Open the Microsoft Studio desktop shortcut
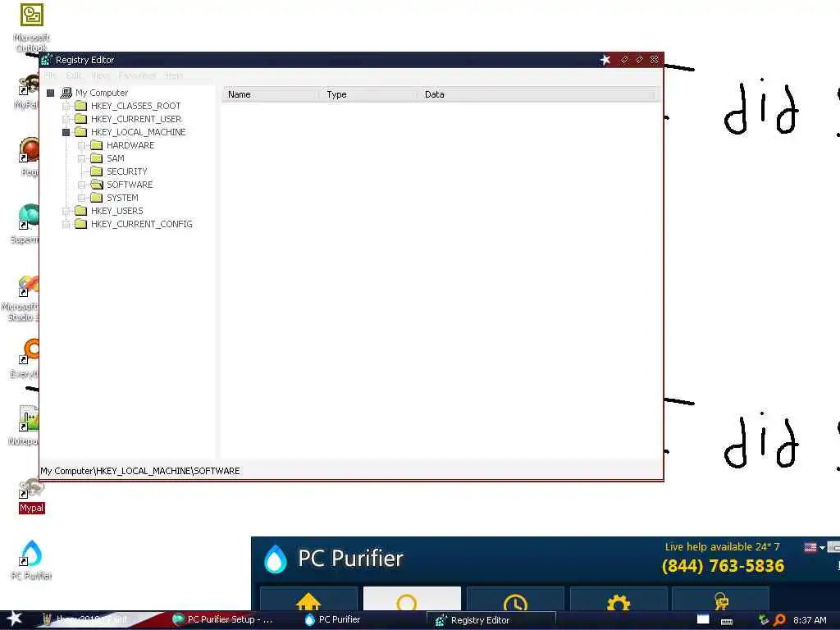The image size is (840, 630). (29, 285)
